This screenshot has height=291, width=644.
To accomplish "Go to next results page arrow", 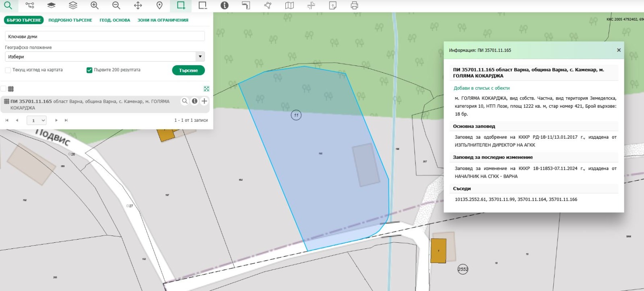I will pyautogui.click(x=56, y=120).
